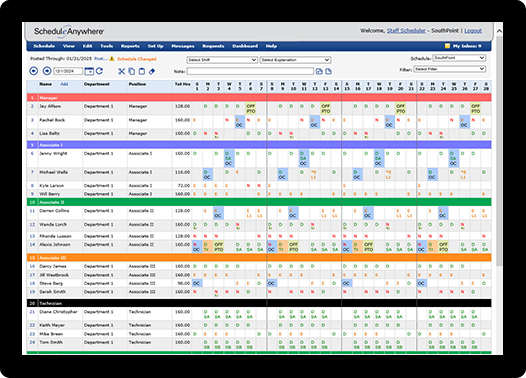The image size is (526, 378).
Task: Click the Post... link
Action: click(x=101, y=59)
